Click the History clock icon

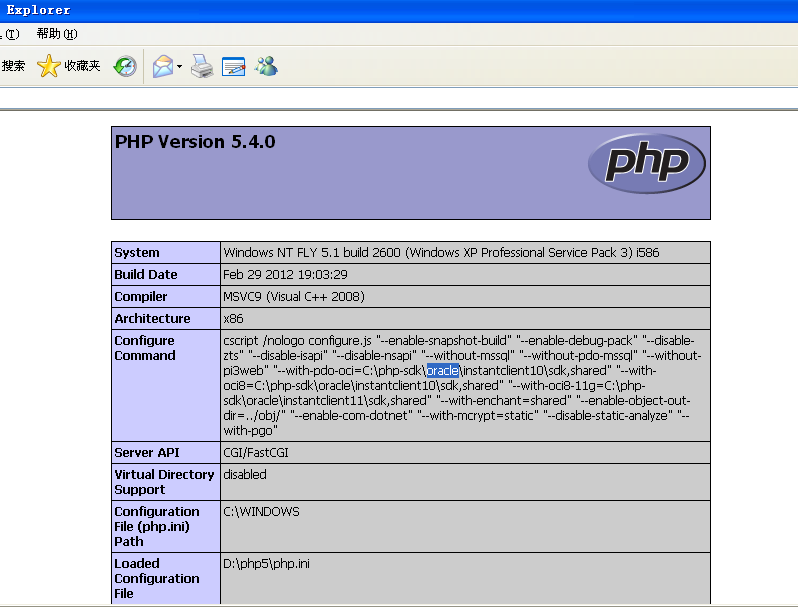pyautogui.click(x=125, y=66)
